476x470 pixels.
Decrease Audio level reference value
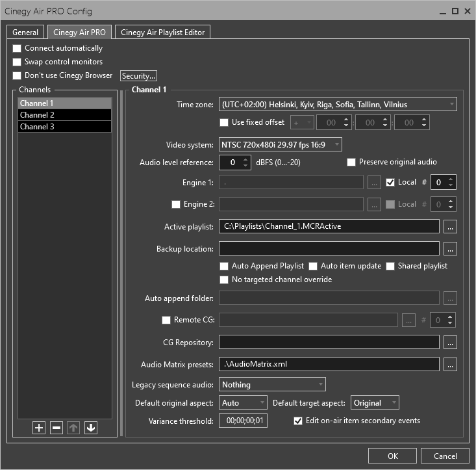click(x=245, y=166)
